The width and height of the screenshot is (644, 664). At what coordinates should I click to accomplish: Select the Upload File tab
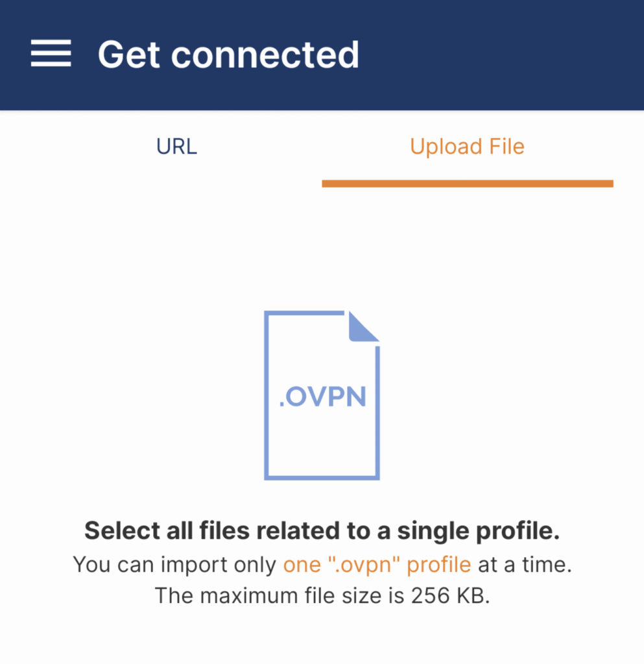point(466,147)
